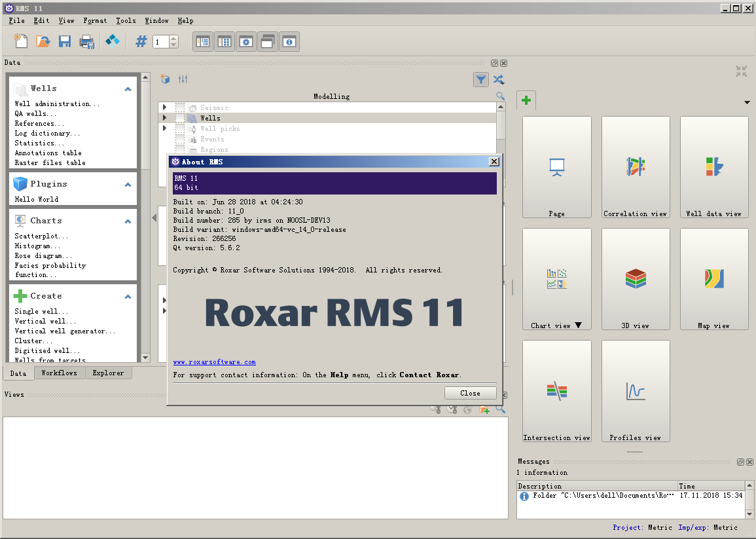This screenshot has width=756, height=539.
Task: Expand the Seismic tree node
Action: point(164,107)
